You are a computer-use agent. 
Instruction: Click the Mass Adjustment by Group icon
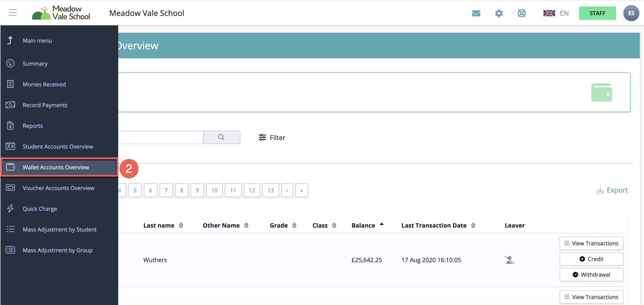click(10, 250)
